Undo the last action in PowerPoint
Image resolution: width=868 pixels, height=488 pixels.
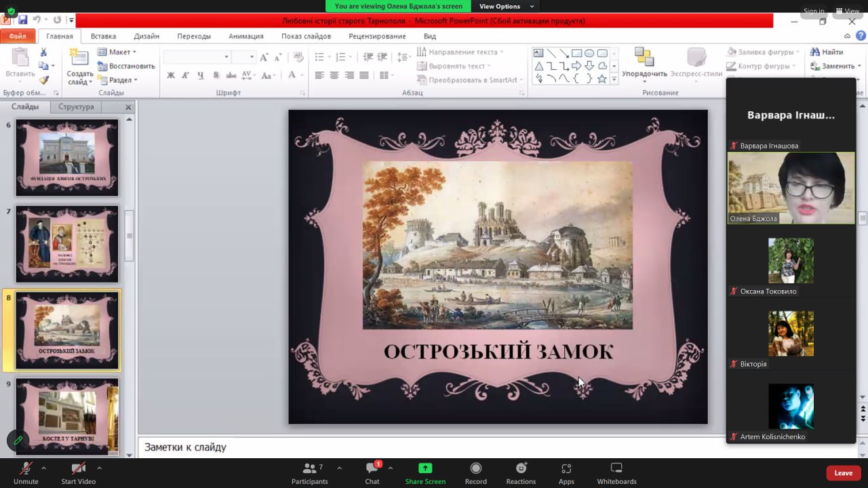coord(37,20)
